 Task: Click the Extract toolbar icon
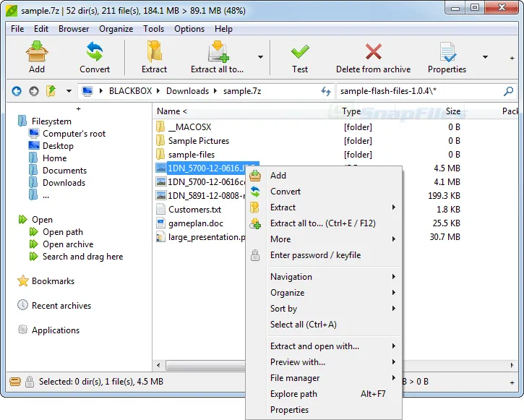tap(154, 52)
